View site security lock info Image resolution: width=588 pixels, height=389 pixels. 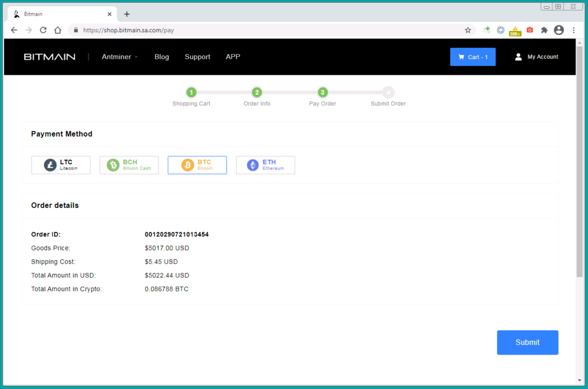[x=76, y=30]
